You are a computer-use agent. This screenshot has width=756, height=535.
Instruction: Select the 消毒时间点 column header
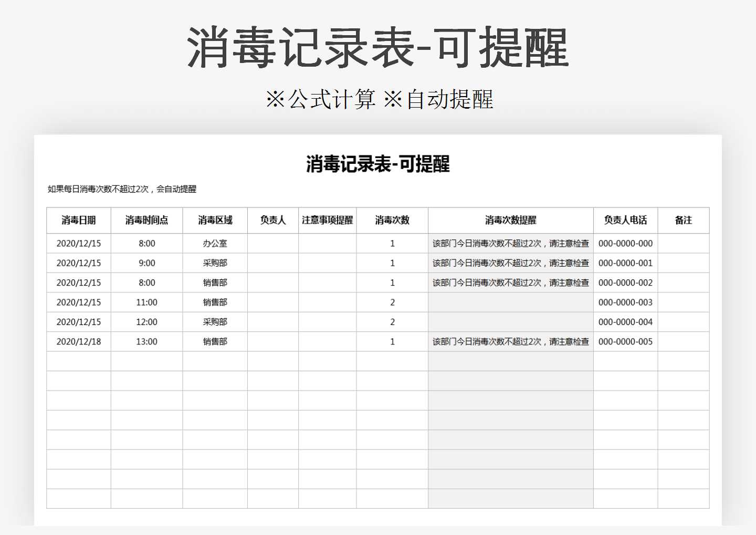pos(146,220)
